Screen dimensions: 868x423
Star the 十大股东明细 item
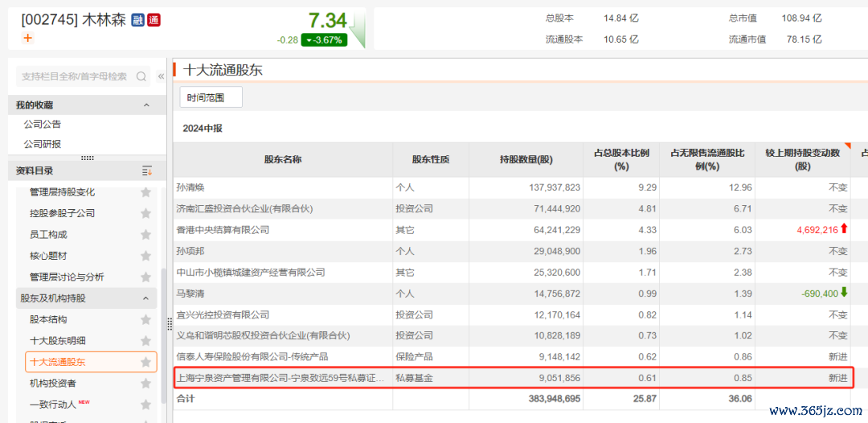[x=145, y=340]
